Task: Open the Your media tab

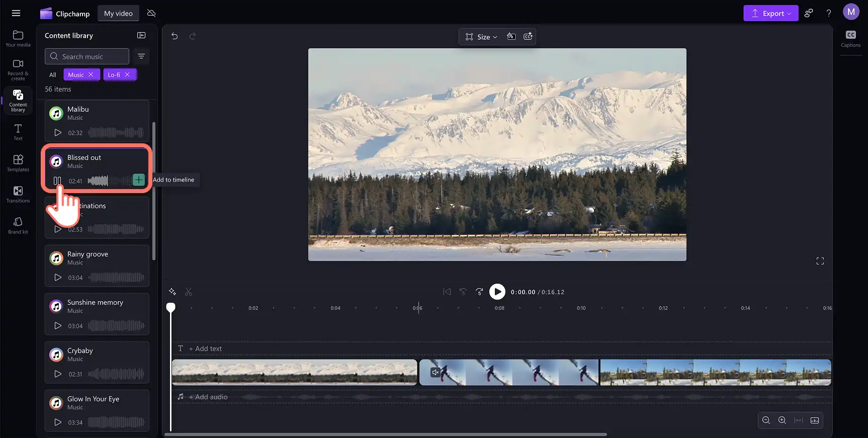Action: [x=18, y=39]
